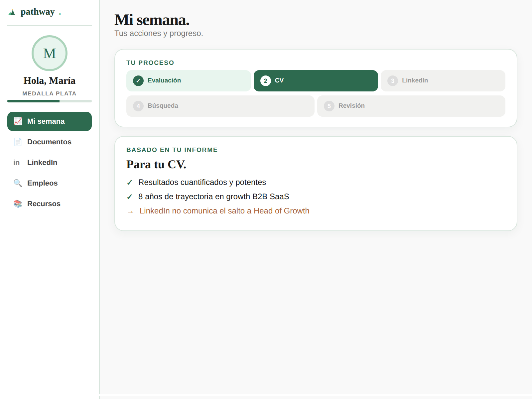
Task: Open Recursos in the sidebar
Action: (50, 204)
